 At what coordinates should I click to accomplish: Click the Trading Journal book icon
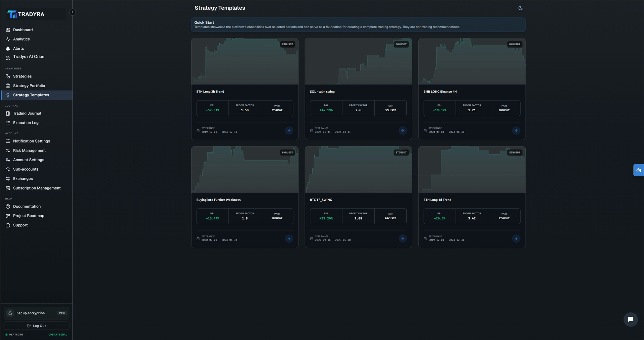tap(8, 114)
